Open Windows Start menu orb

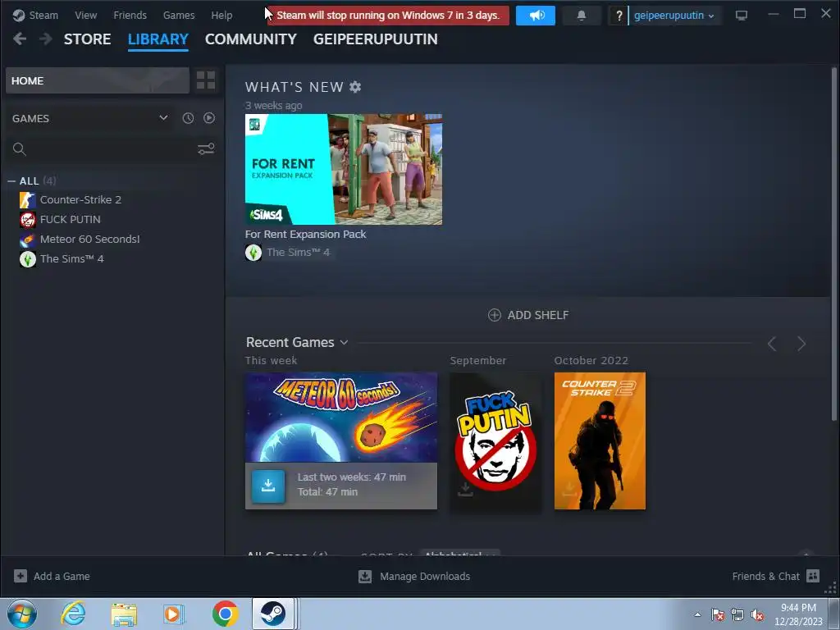(x=22, y=614)
